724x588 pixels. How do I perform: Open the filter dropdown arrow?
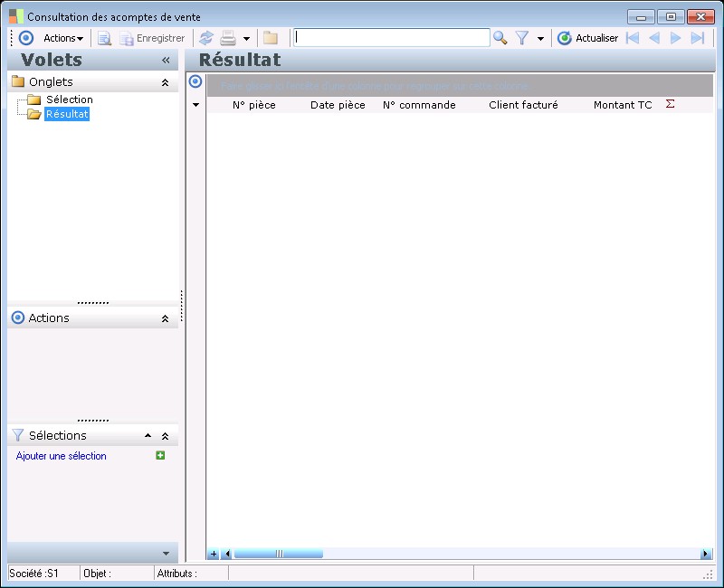(x=540, y=38)
